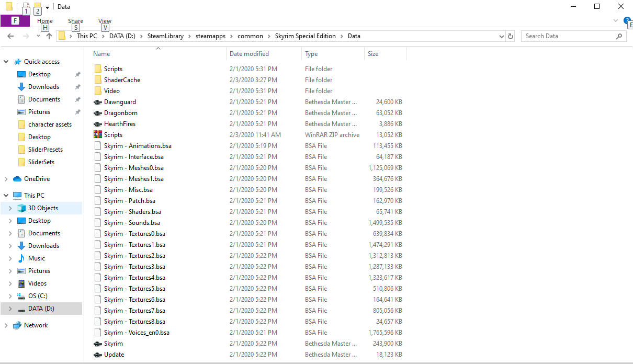
Task: Open SliderSets folder in sidebar
Action: click(41, 162)
